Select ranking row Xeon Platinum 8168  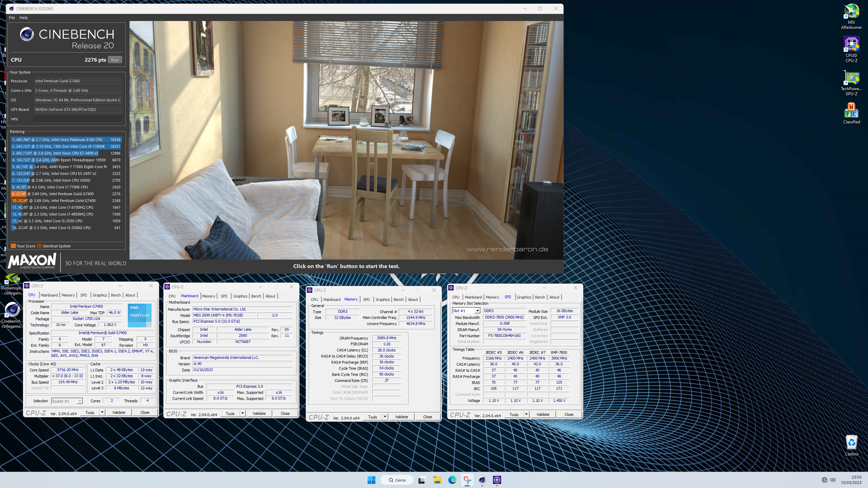[66, 140]
